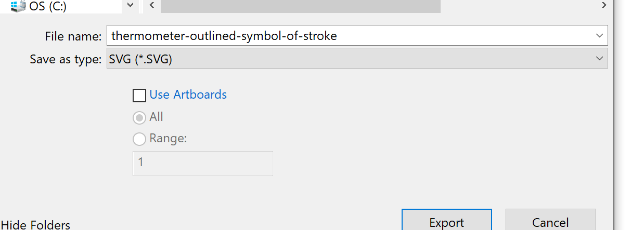Viewport: 644px width, 230px height.
Task: Enable the Use Artboards checkbox
Action: pos(139,96)
